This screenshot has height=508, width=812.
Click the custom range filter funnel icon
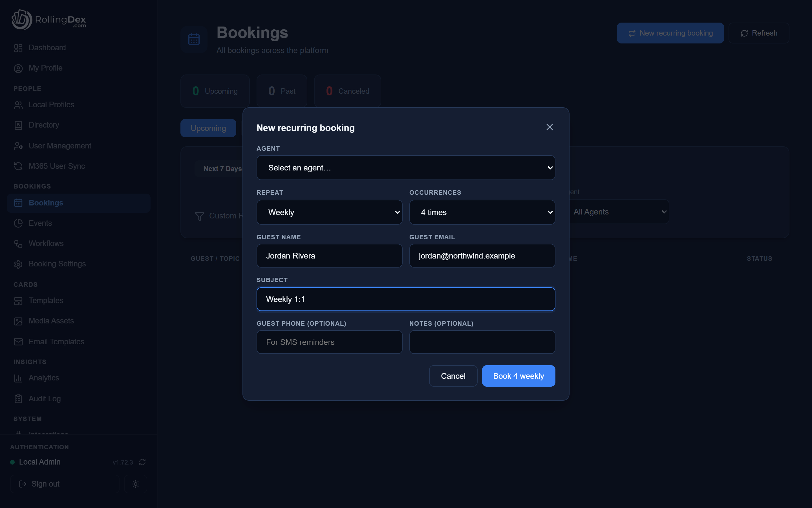coord(200,216)
